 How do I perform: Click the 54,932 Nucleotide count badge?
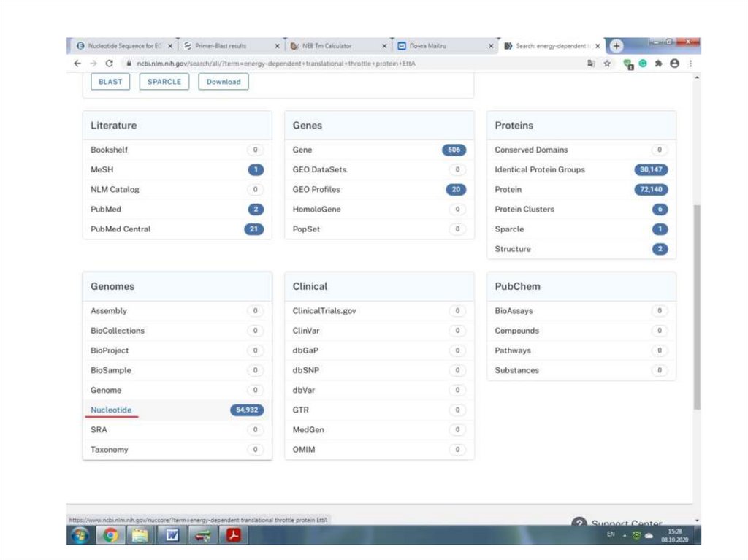tap(247, 410)
